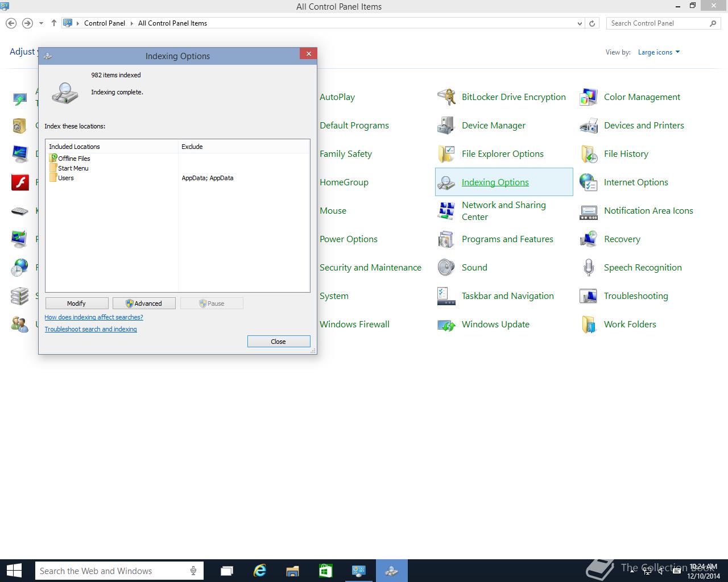Select the Users location row

[179, 178]
